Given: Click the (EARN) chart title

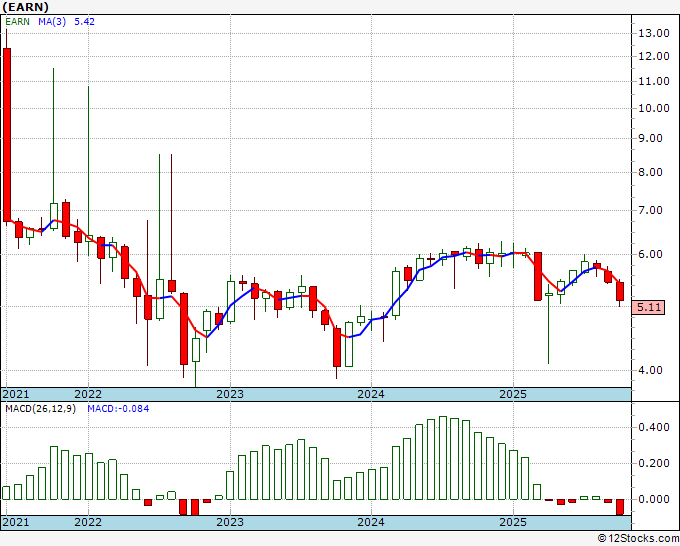Looking at the screenshot, I should [x=26, y=7].
